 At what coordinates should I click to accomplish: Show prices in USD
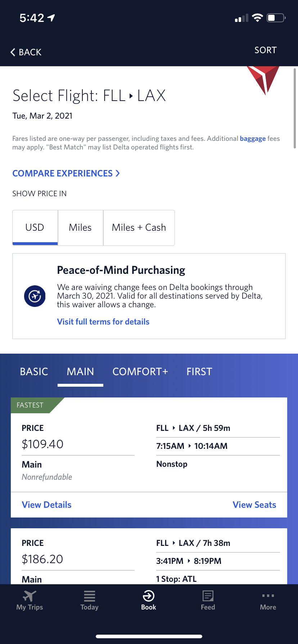[35, 227]
